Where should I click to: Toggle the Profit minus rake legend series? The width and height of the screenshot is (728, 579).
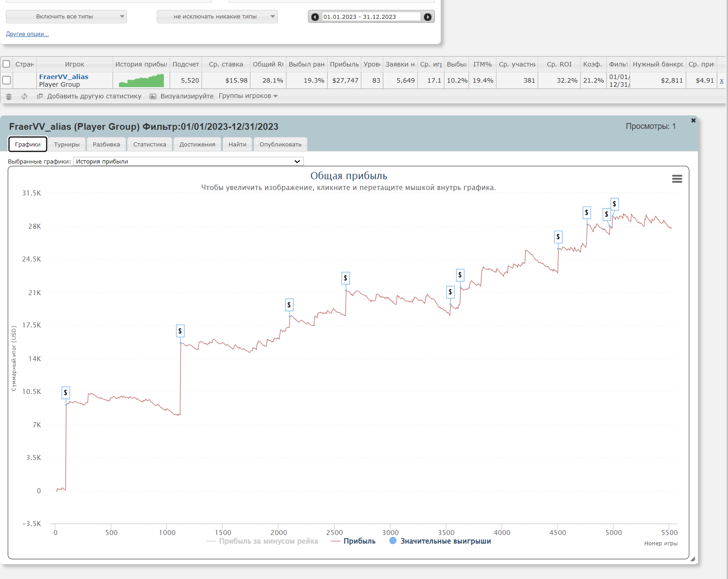tap(262, 541)
